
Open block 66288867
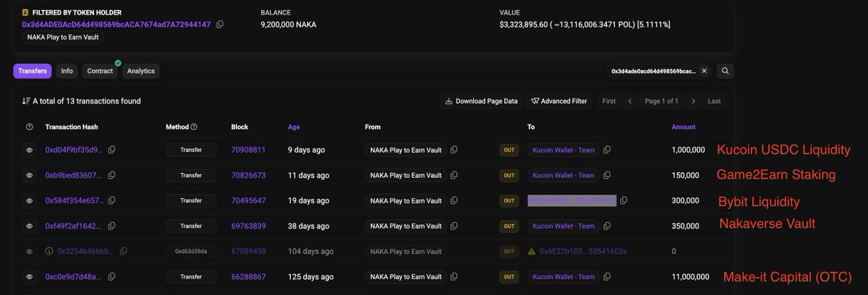[x=248, y=276]
